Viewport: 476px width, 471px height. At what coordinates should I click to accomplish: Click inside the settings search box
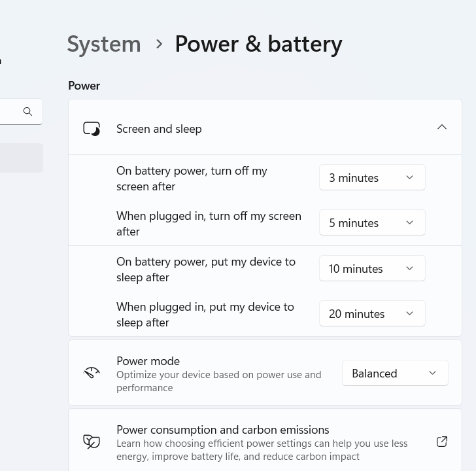[x=10, y=112]
